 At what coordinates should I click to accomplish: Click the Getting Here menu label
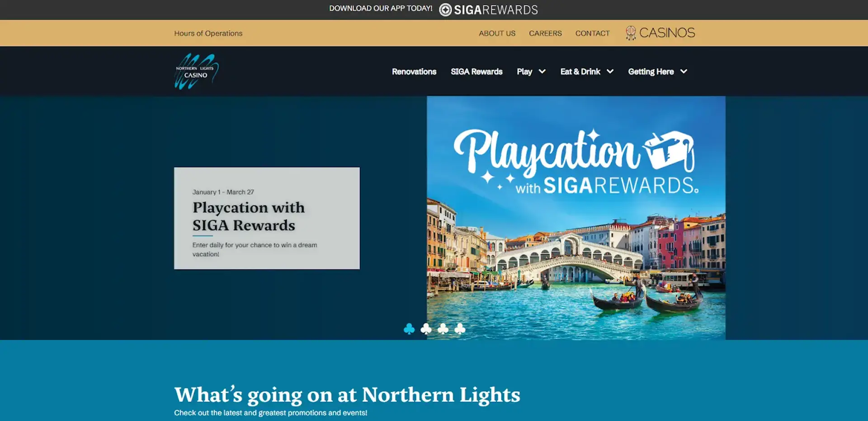click(651, 71)
